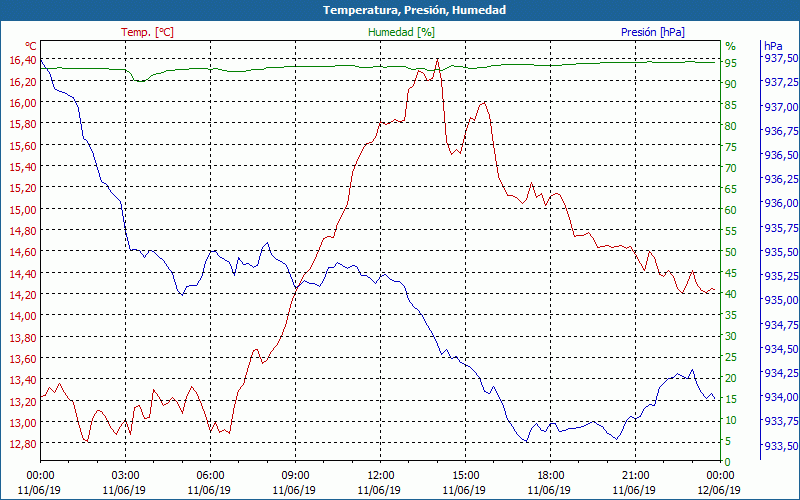Click the 21:00 time axis label
Image resolution: width=800 pixels, height=500 pixels.
pyautogui.click(x=635, y=476)
